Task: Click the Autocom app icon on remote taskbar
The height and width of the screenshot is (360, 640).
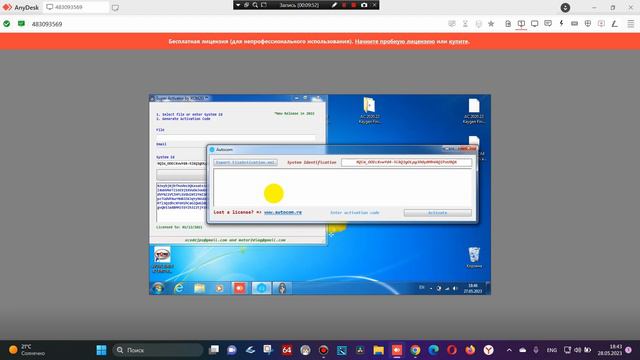Action: (261, 288)
